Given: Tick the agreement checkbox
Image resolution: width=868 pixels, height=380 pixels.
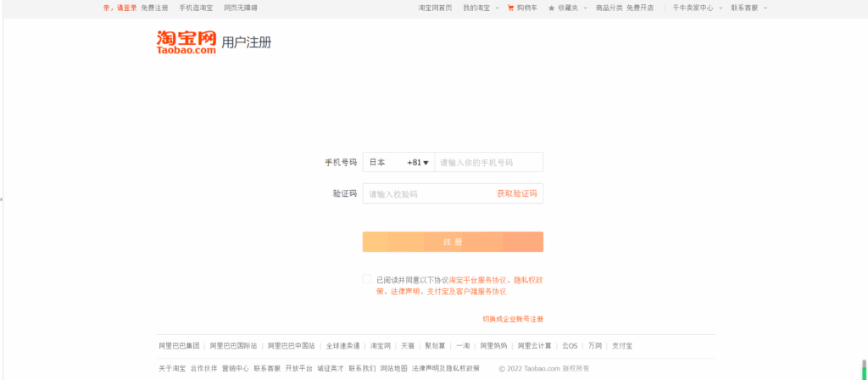Looking at the screenshot, I should click(x=367, y=279).
